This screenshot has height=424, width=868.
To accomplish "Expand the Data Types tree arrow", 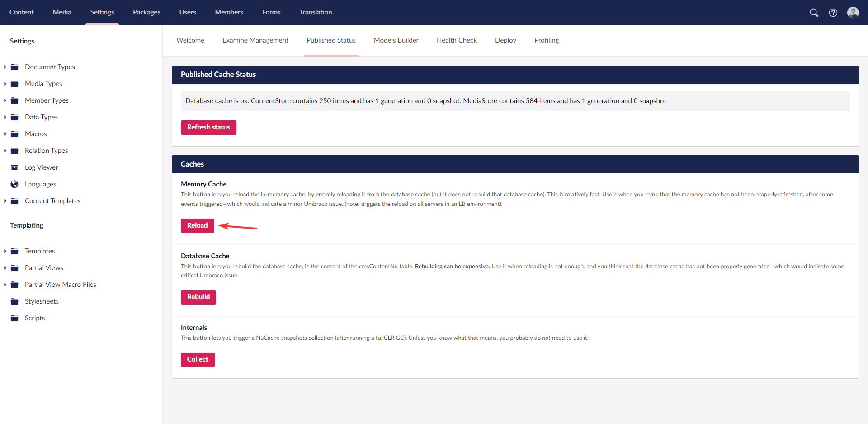I will pos(5,117).
